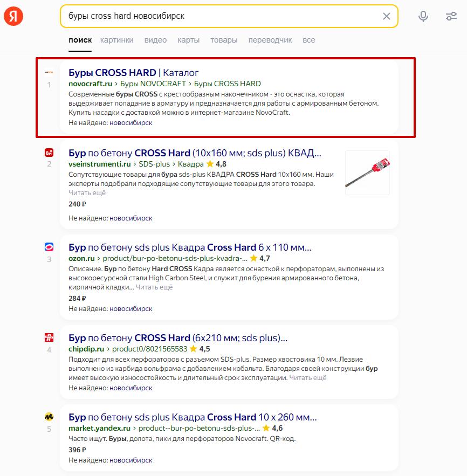The width and height of the screenshot is (467, 476).
Task: Click novocraft favicon beside result 1
Action: point(49,72)
